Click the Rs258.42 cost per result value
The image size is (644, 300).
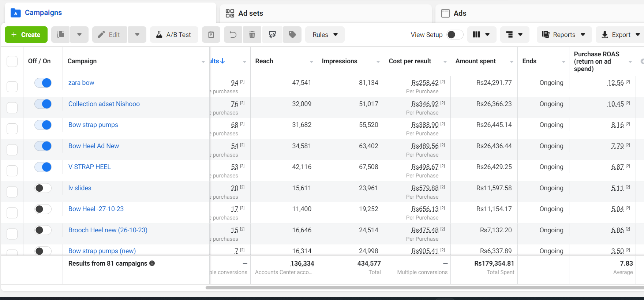click(x=425, y=83)
